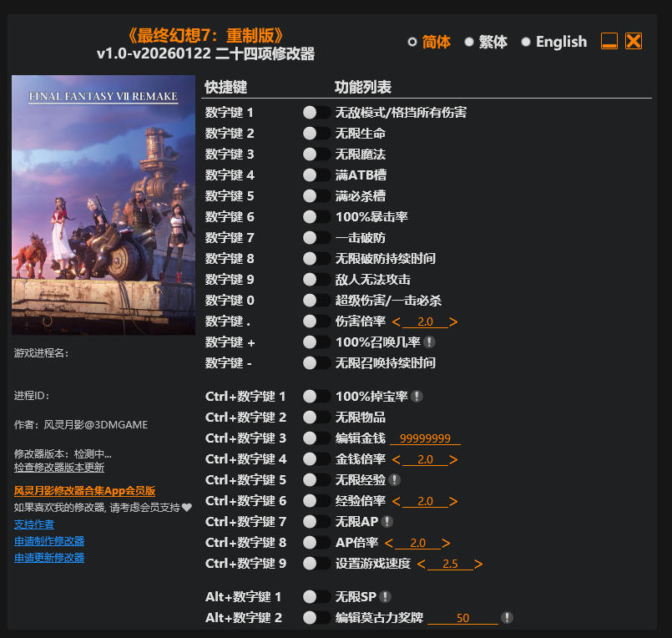
Task: Turn on 满必杀槽 switch
Action: (x=316, y=196)
